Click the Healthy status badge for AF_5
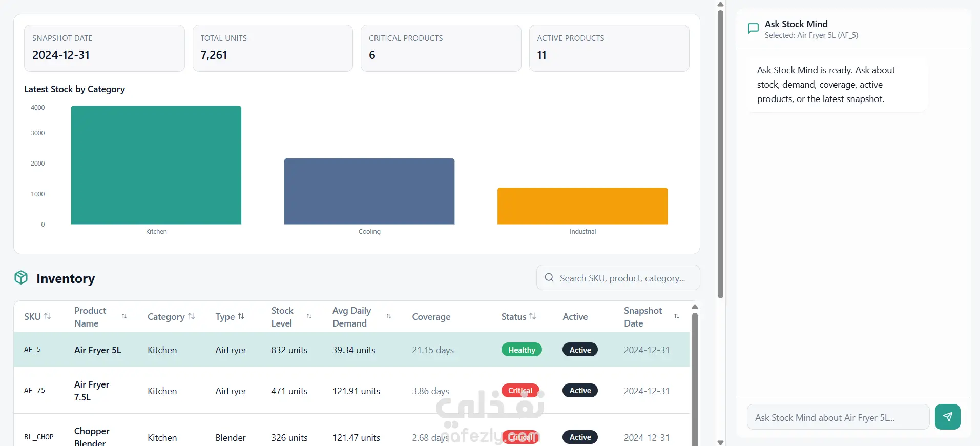Screen dimensions: 980x446 coord(522,350)
